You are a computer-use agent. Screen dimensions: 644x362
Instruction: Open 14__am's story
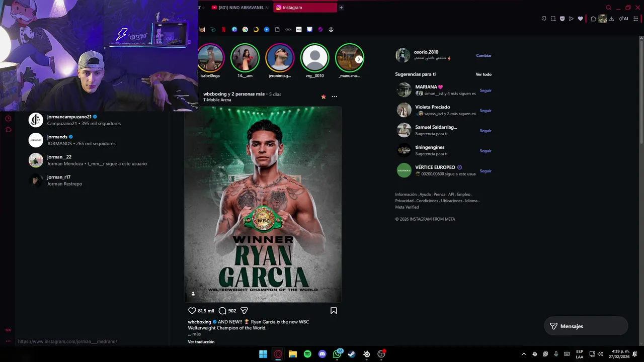245,58
